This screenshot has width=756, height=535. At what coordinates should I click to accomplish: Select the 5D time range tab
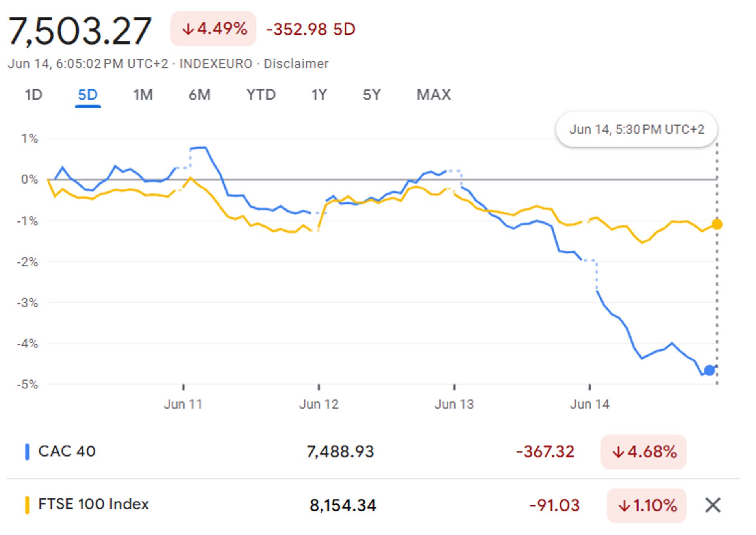pyautogui.click(x=87, y=95)
